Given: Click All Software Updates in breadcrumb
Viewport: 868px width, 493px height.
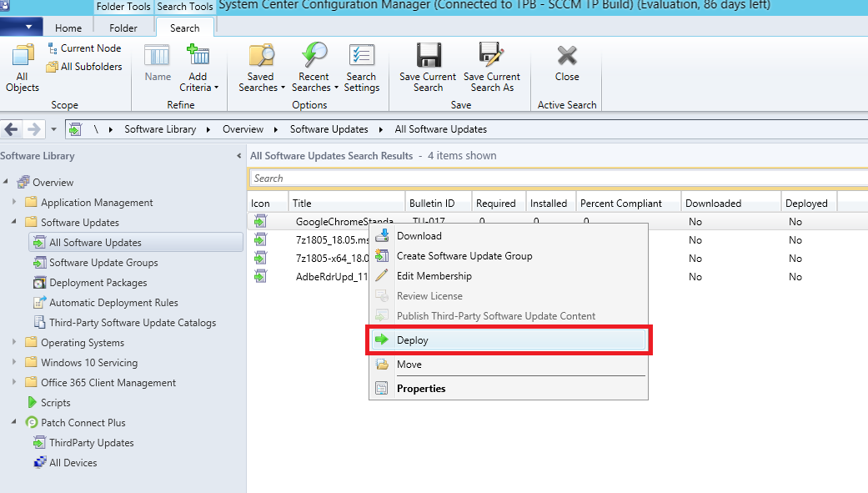Looking at the screenshot, I should click(x=440, y=129).
